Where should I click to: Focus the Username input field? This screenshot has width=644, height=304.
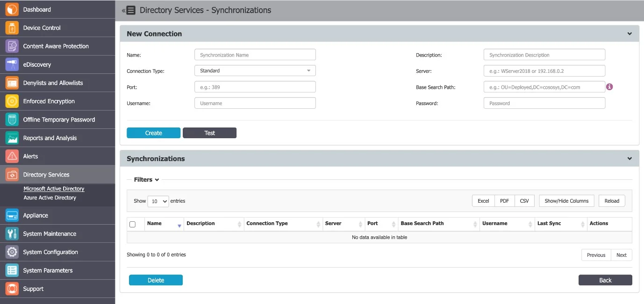point(255,103)
